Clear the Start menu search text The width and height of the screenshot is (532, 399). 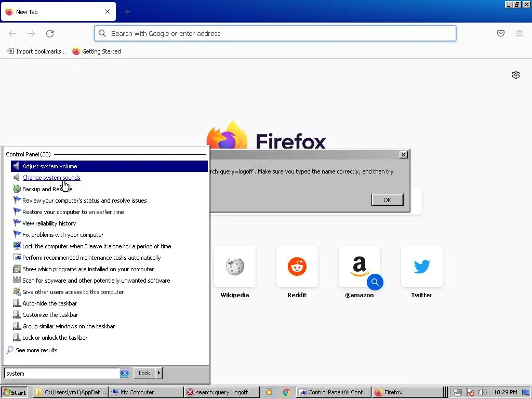coord(125,373)
